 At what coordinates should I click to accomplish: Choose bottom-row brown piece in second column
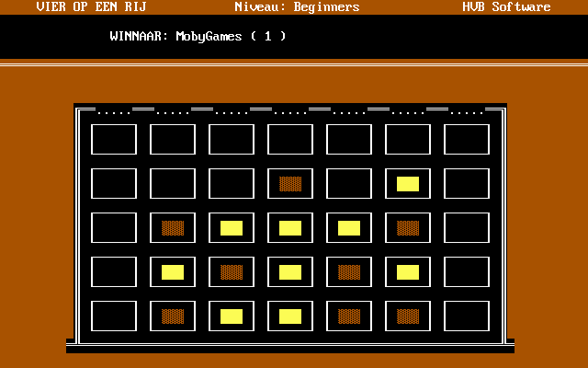pyautogui.click(x=173, y=316)
